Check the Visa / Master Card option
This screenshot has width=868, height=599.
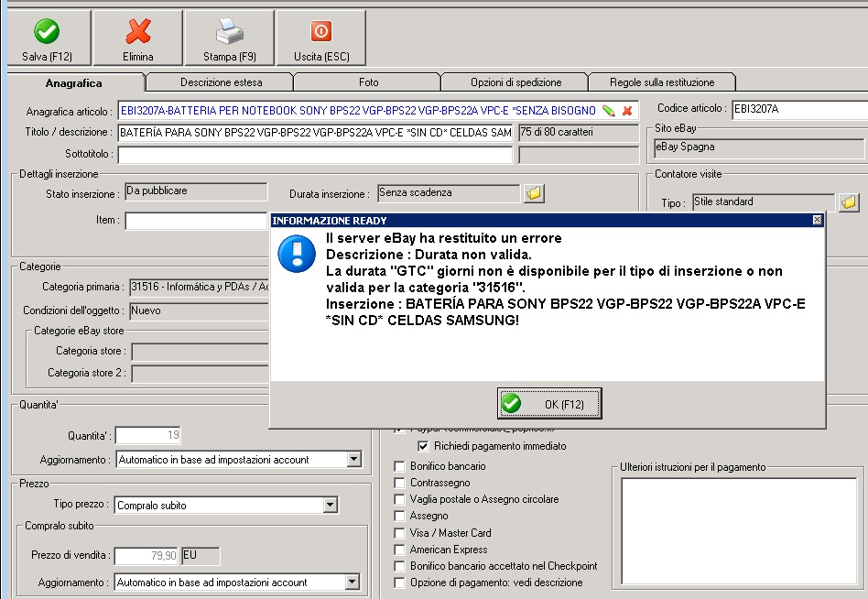click(x=399, y=533)
